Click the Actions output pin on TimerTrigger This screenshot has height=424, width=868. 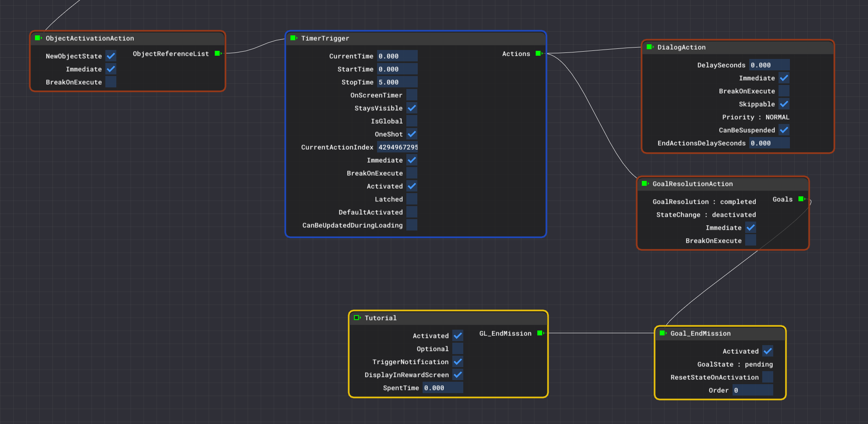[539, 54]
